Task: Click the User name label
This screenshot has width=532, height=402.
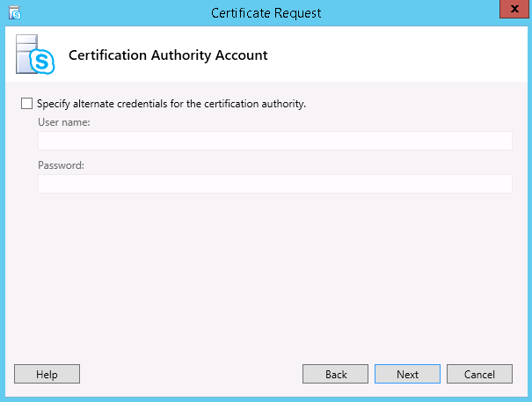Action: [x=64, y=122]
